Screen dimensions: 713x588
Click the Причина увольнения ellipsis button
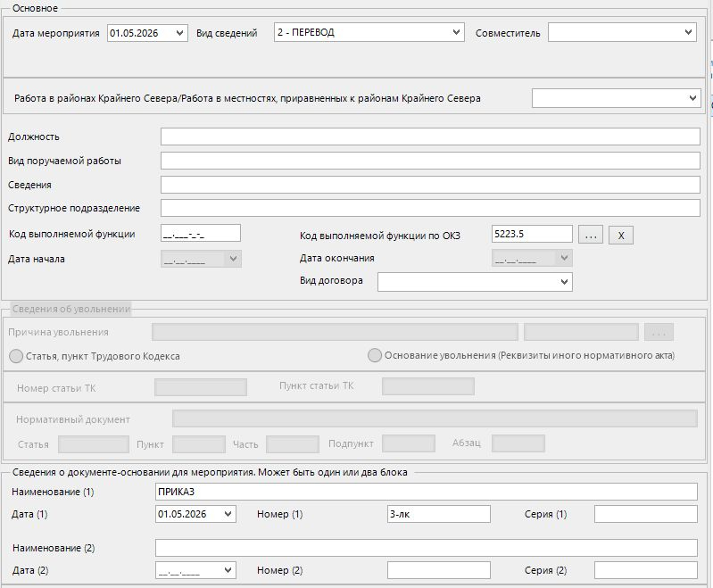tap(659, 332)
